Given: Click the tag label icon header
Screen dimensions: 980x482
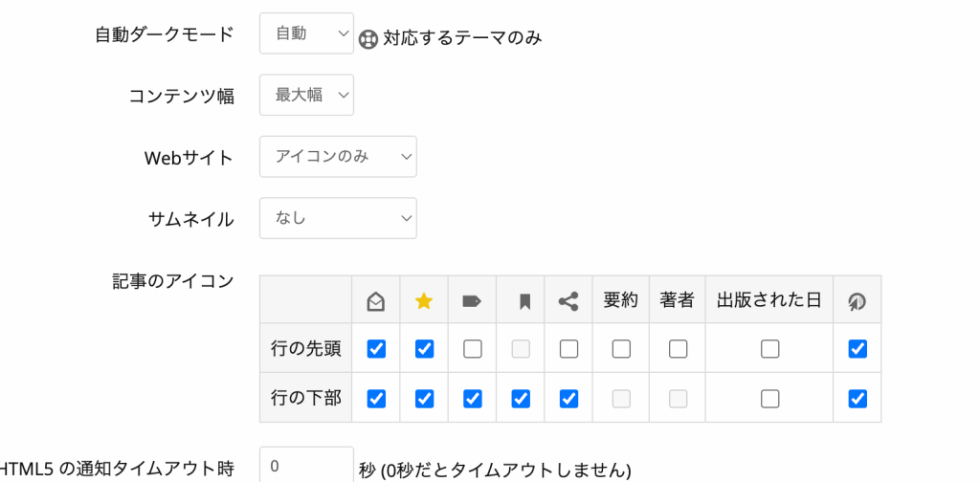Looking at the screenshot, I should coord(472,301).
